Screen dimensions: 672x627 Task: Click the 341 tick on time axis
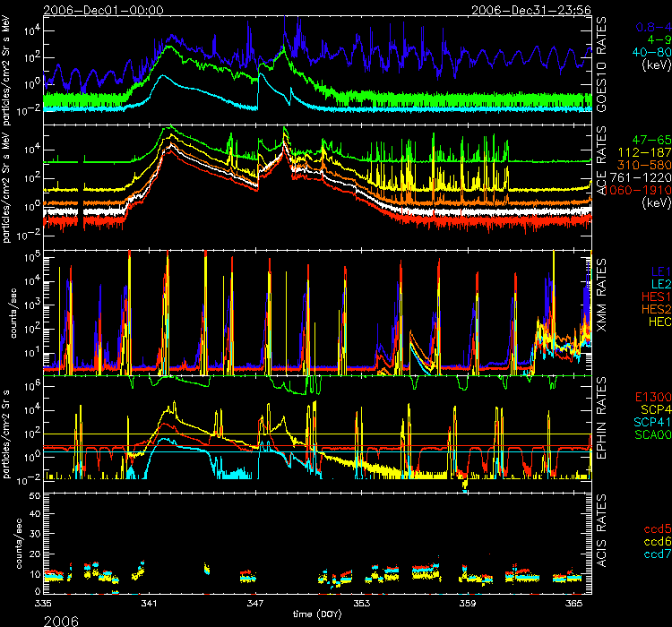[149, 605]
